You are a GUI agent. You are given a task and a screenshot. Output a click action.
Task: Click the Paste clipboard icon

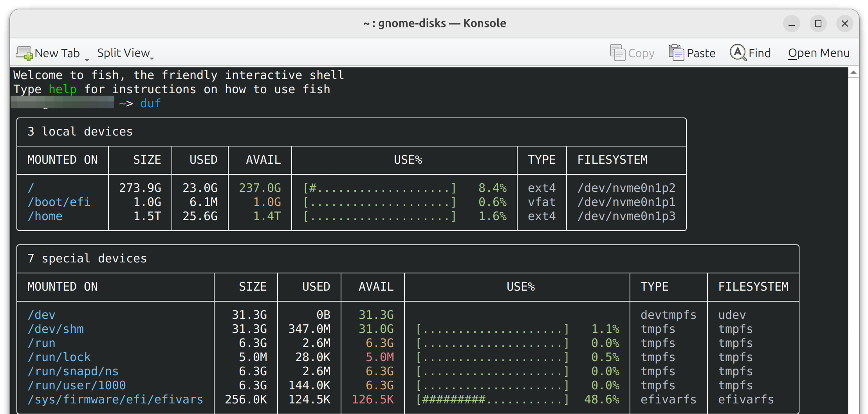[x=676, y=53]
